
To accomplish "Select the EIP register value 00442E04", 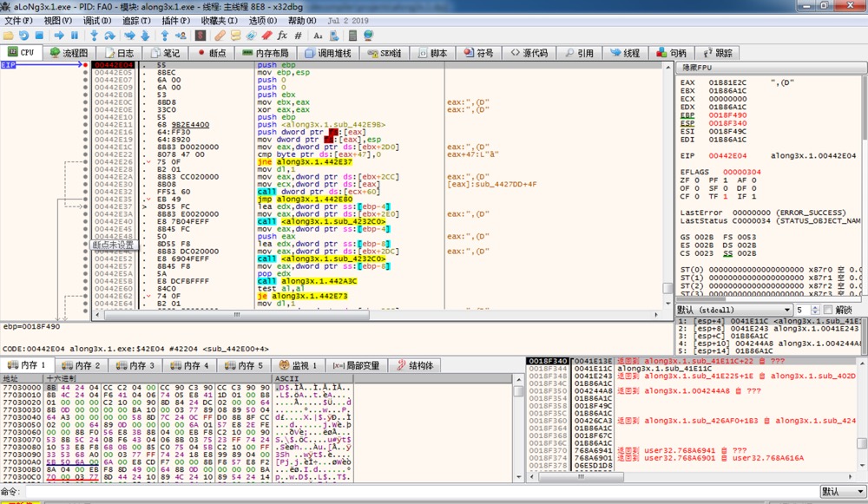I will click(x=727, y=156).
